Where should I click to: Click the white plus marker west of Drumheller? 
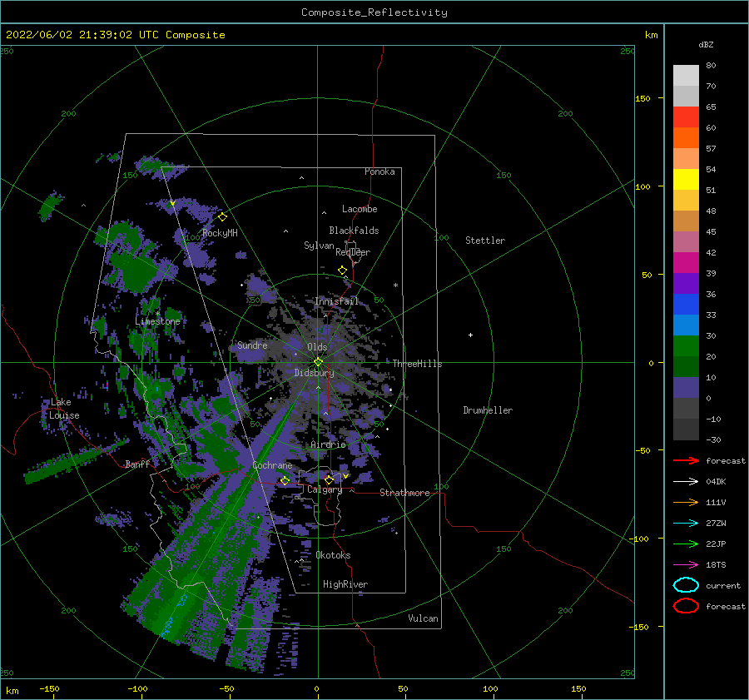pyautogui.click(x=470, y=335)
